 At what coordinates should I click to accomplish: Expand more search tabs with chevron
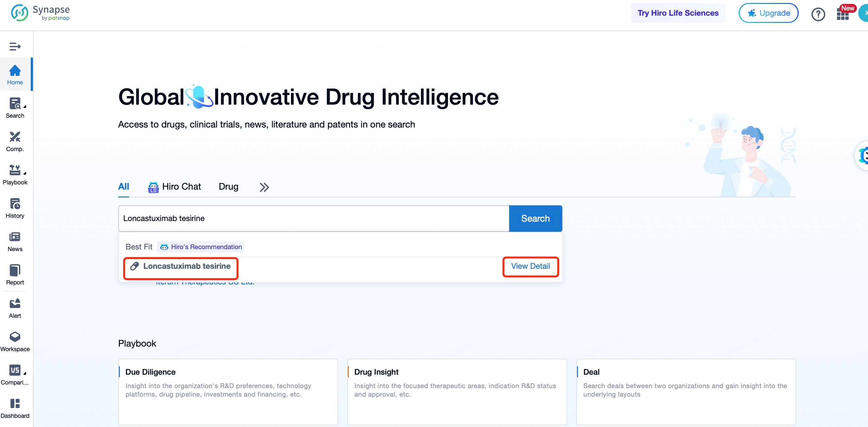pyautogui.click(x=265, y=186)
